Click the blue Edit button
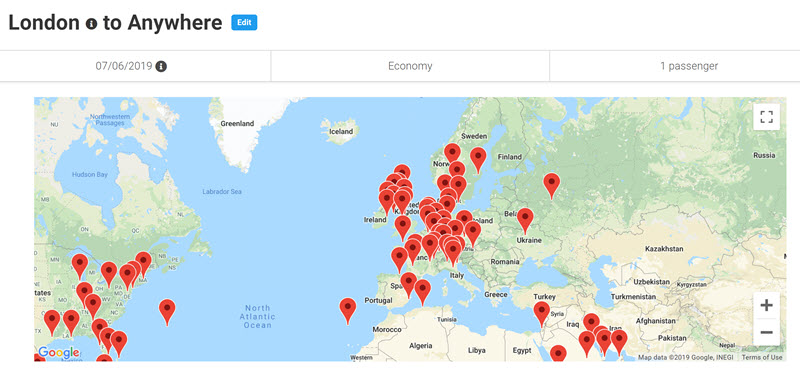Viewport: 800px width, 376px height. click(244, 22)
